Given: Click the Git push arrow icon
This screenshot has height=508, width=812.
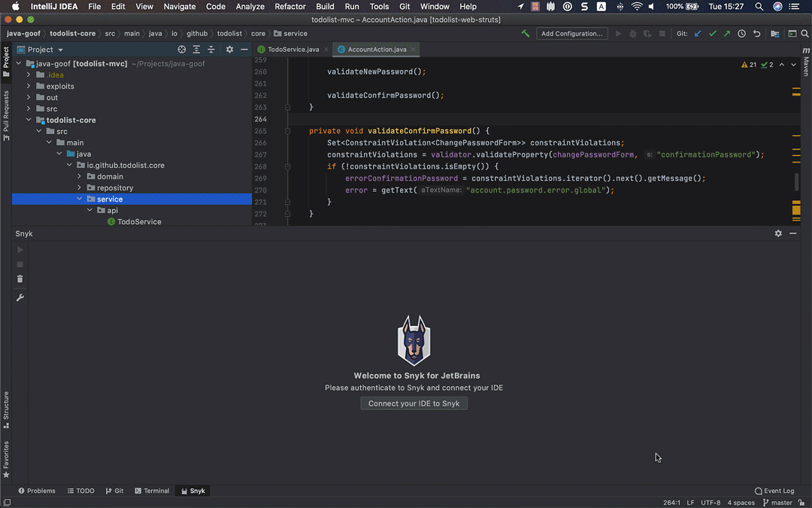Looking at the screenshot, I should tap(727, 34).
